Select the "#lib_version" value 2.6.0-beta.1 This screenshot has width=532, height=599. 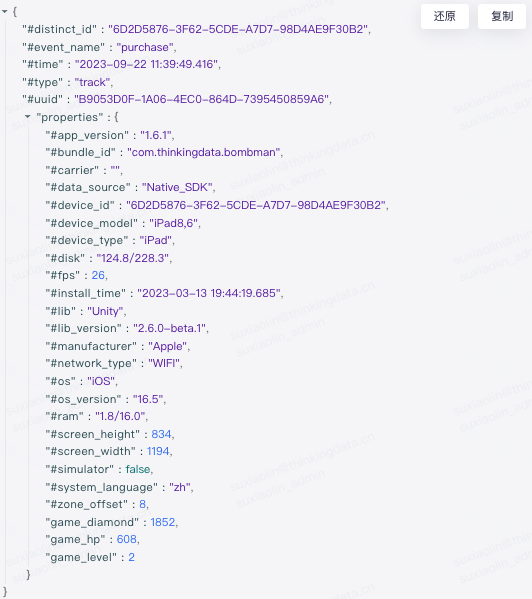(x=170, y=329)
